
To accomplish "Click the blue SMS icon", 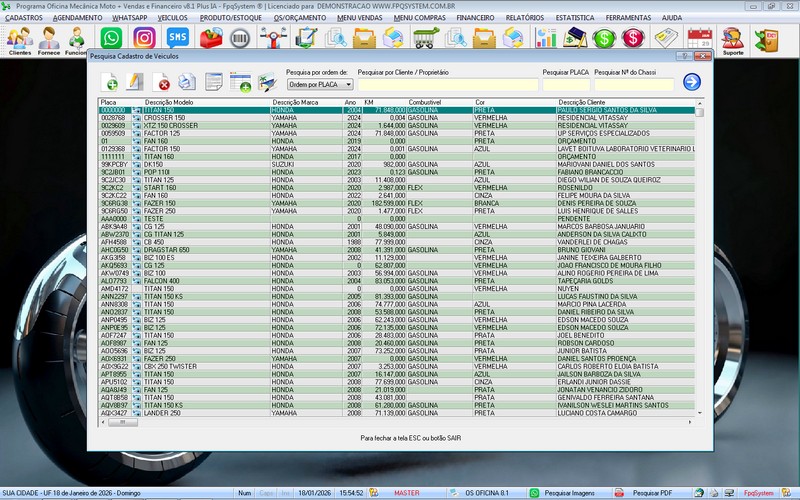I will pyautogui.click(x=177, y=38).
